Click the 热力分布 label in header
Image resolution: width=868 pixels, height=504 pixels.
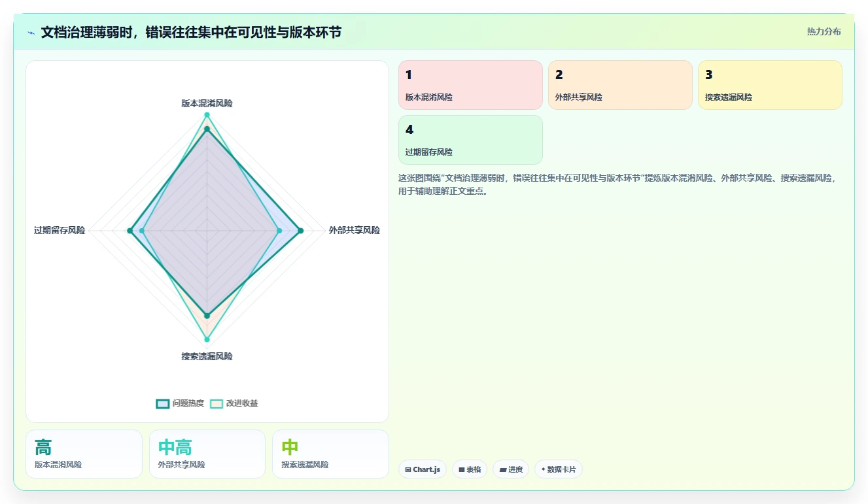(x=824, y=31)
